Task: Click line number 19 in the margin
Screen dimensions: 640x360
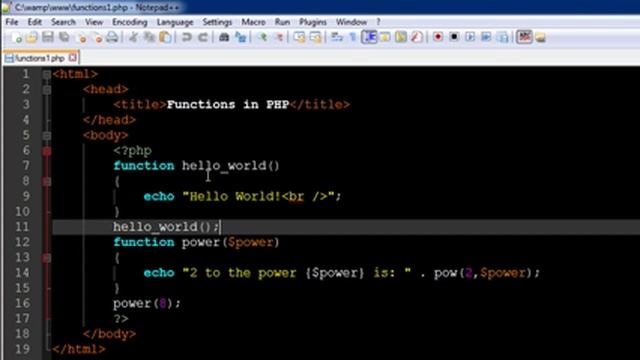Action: 22,349
